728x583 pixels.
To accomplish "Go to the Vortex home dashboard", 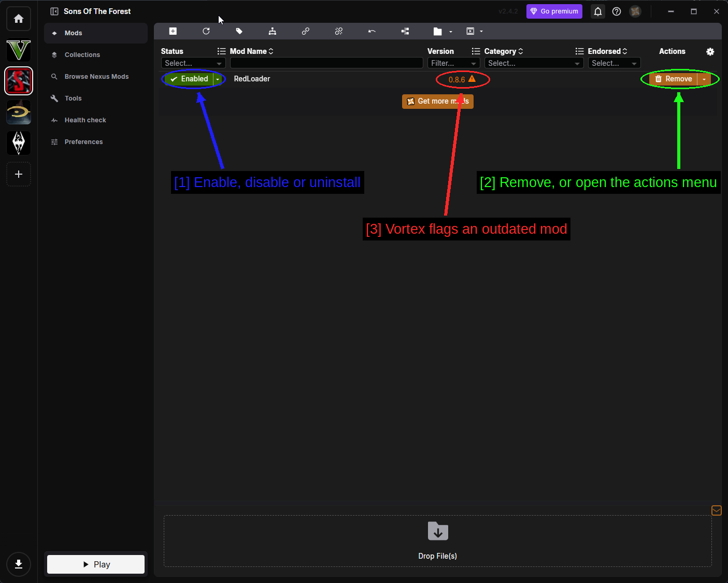I will pyautogui.click(x=19, y=19).
